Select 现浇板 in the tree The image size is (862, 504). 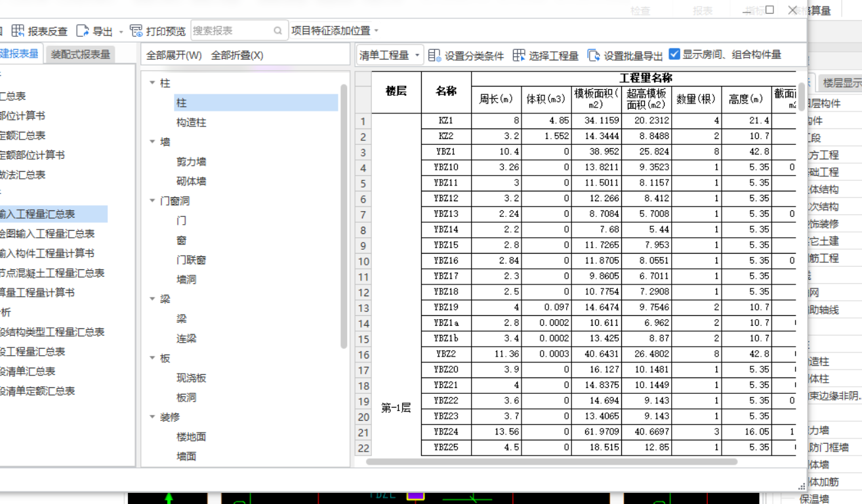pos(191,378)
